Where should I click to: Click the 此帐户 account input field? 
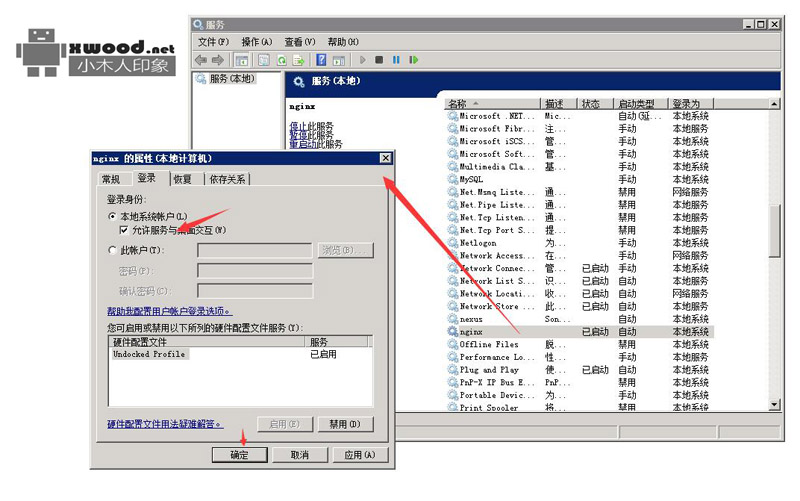[255, 250]
